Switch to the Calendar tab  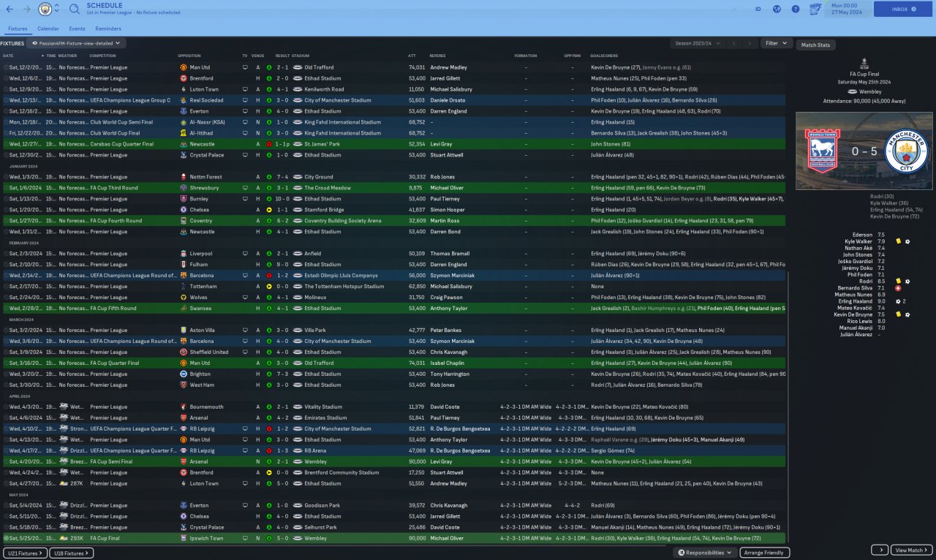point(48,29)
